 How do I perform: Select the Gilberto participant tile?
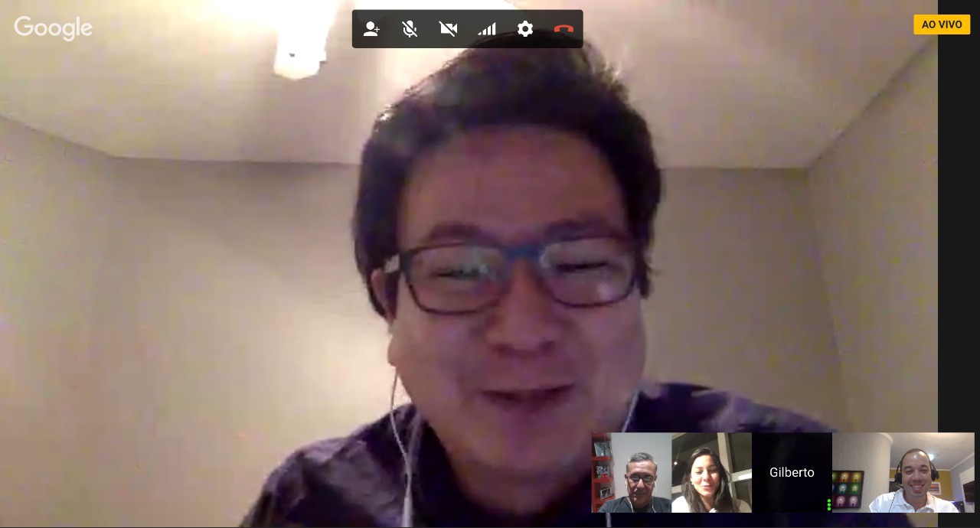click(792, 472)
